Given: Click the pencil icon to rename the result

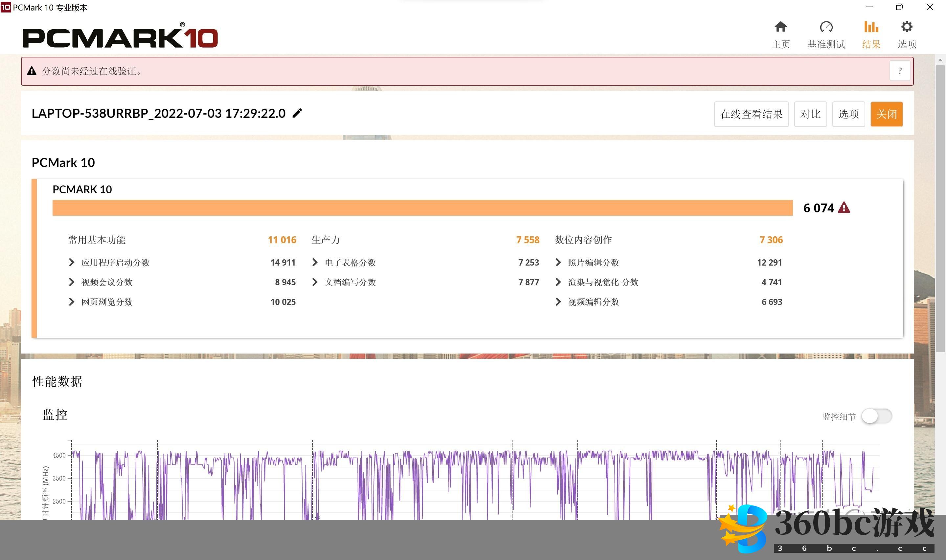Looking at the screenshot, I should (x=298, y=113).
